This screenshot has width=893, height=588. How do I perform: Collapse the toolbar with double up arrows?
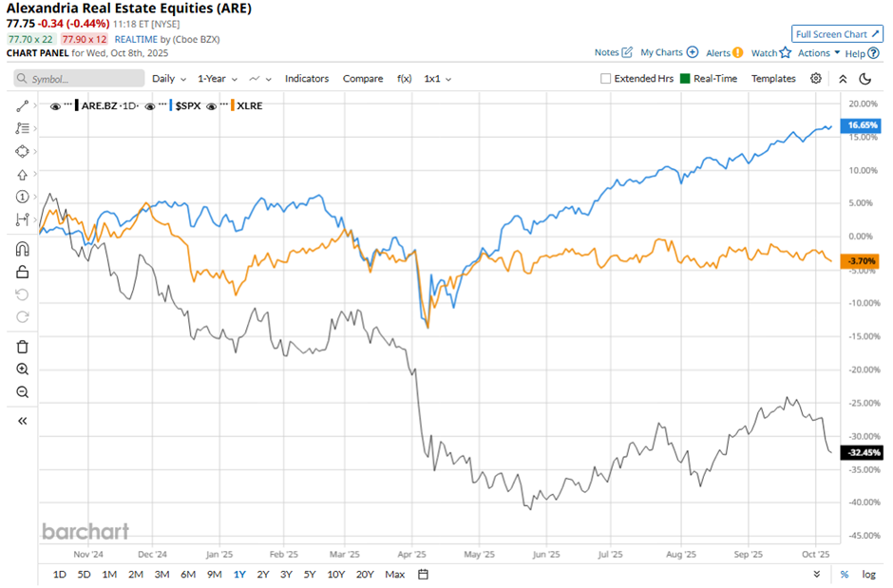843,79
